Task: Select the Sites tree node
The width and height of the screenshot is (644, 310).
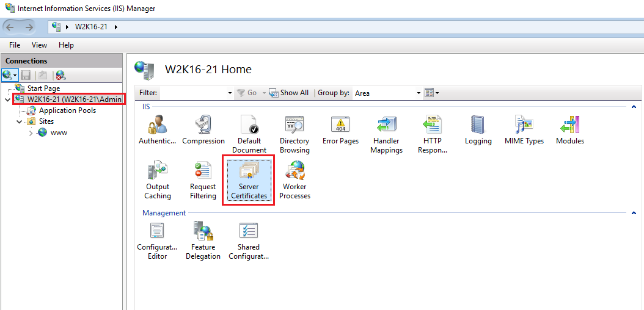Action: 46,121
